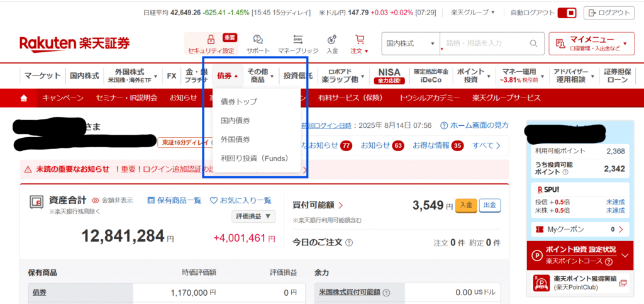Click the search magnifier icon

[533, 43]
